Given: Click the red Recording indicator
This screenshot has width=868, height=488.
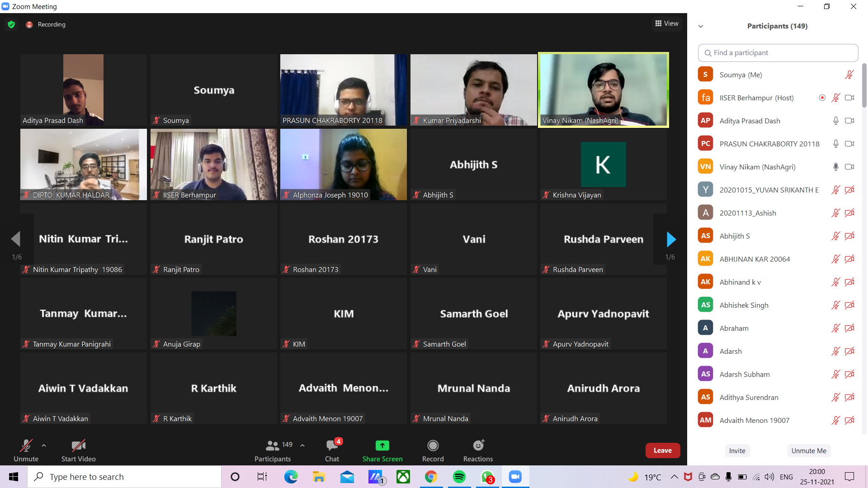Looking at the screenshot, I should 29,24.
